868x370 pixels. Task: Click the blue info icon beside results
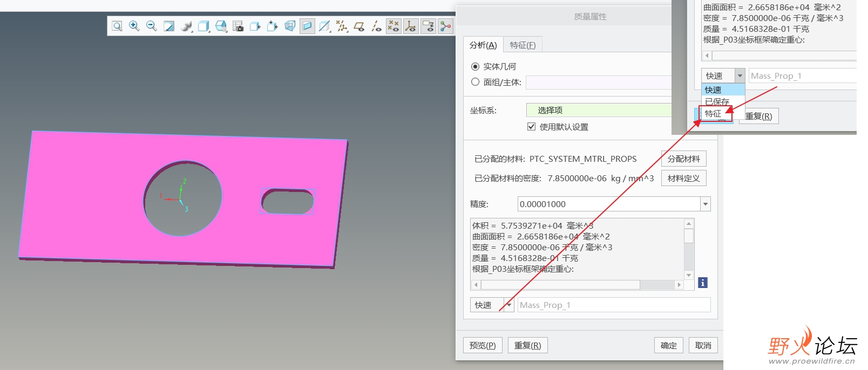[703, 283]
